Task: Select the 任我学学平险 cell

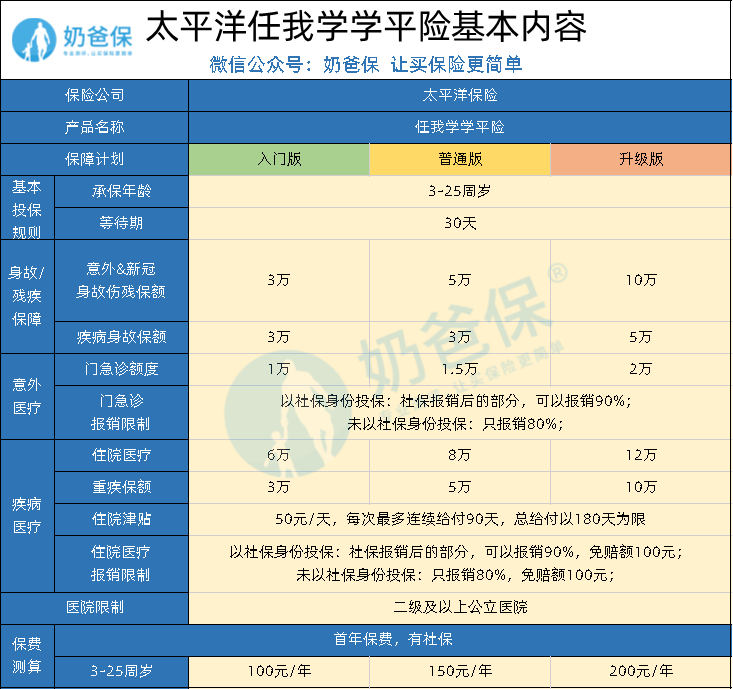Action: [460, 127]
